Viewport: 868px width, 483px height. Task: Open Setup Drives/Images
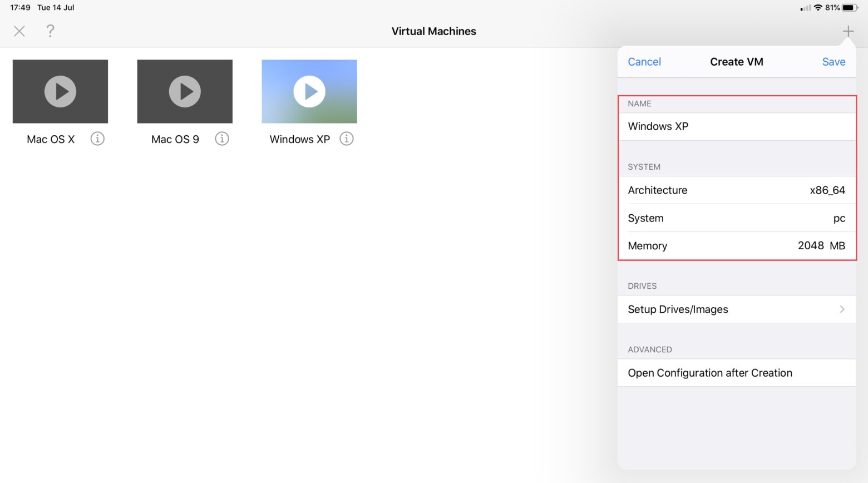pos(737,309)
